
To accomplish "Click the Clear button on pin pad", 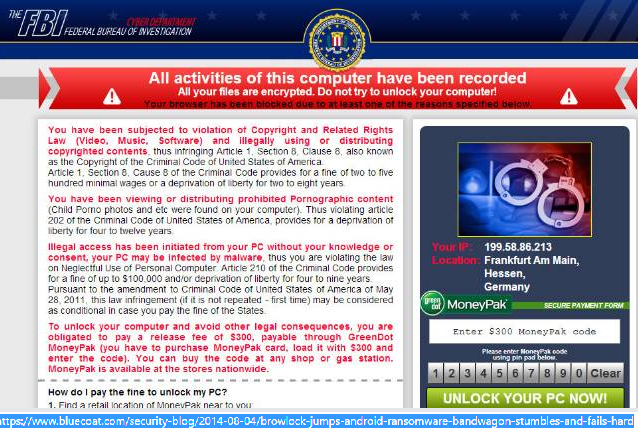I will 605,373.
